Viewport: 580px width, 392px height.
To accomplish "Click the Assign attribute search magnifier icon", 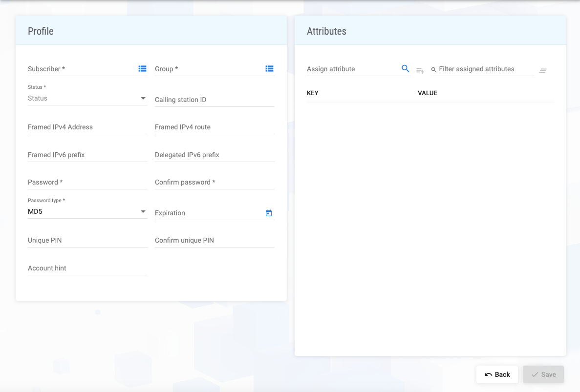I will click(405, 69).
